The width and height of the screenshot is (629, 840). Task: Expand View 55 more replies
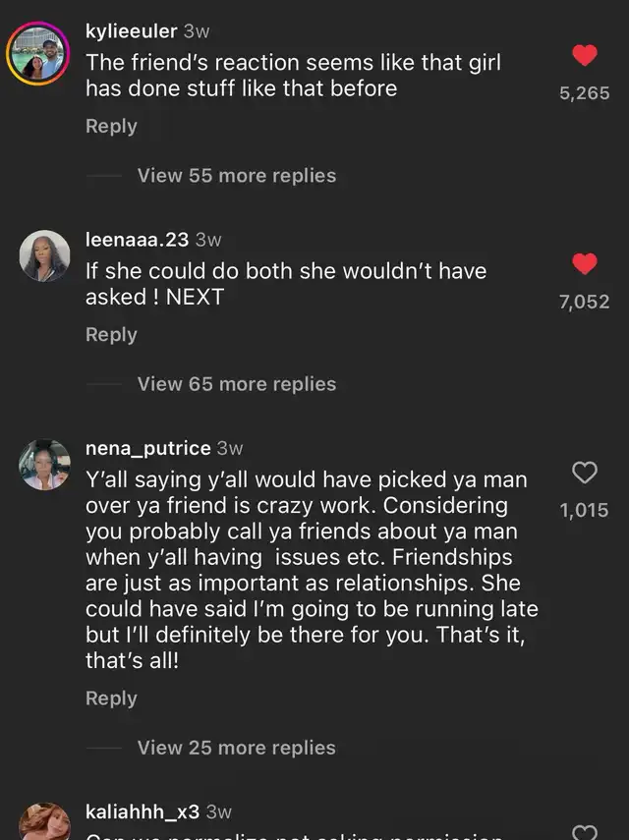click(x=236, y=176)
